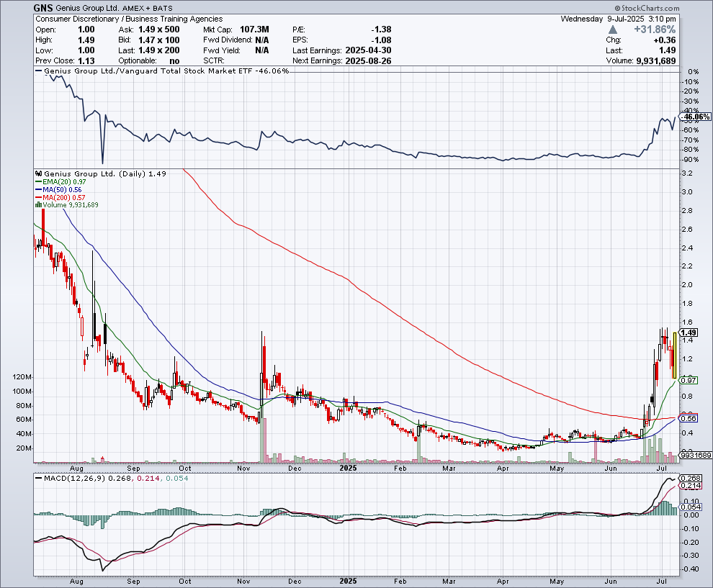Click the Last Earnings date 2025-04-30
713x588 pixels.
coord(368,50)
